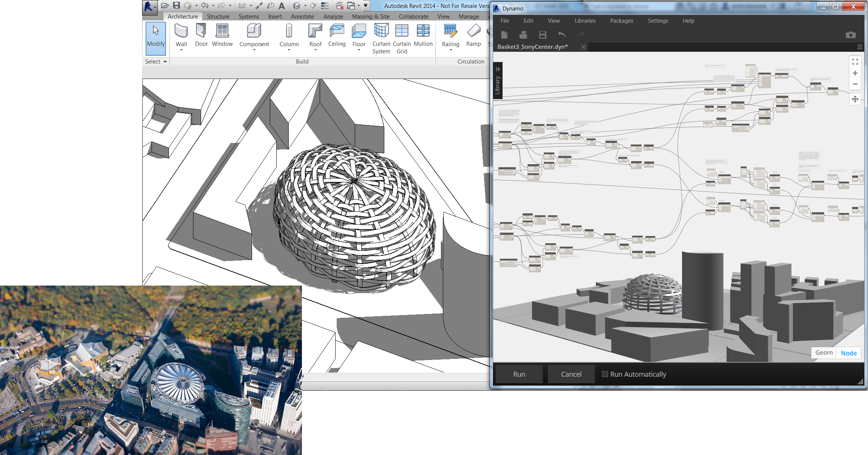Select the Mullion tool
Screen dimensions: 868x455
tap(423, 35)
